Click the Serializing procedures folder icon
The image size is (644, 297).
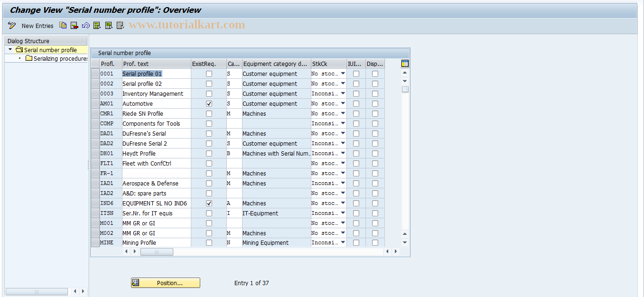tap(28, 58)
